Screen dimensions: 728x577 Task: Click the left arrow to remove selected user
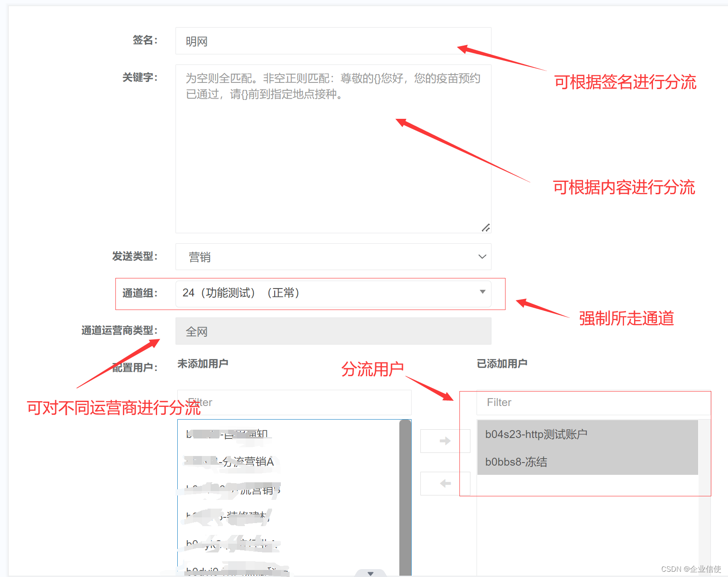445,483
